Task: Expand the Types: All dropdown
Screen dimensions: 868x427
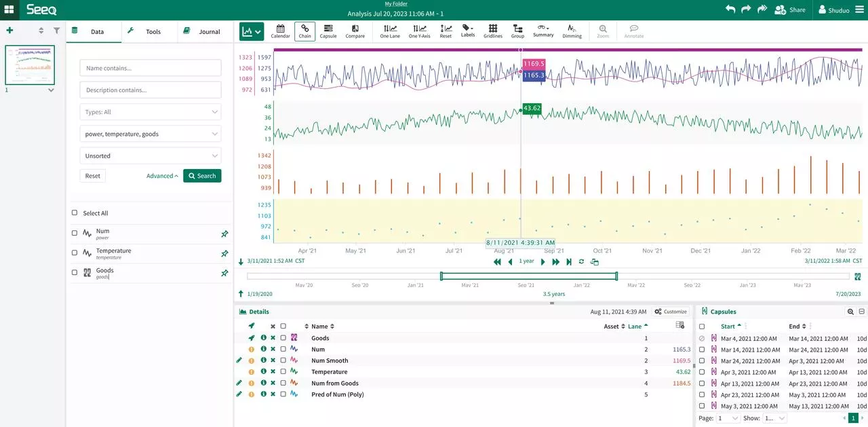Action: coord(151,112)
